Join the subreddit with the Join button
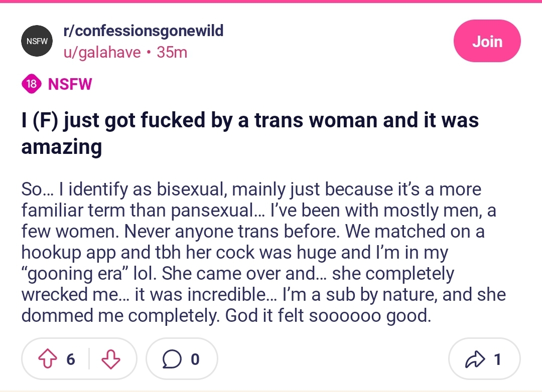The image size is (542, 392). (487, 41)
